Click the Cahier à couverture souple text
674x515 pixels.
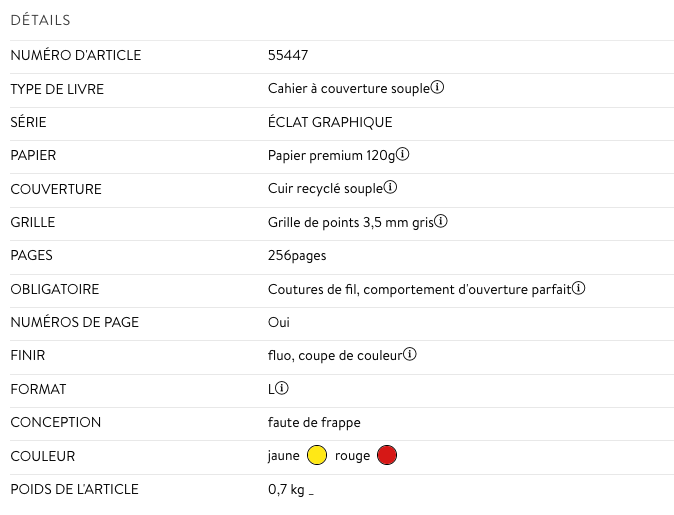coord(348,89)
